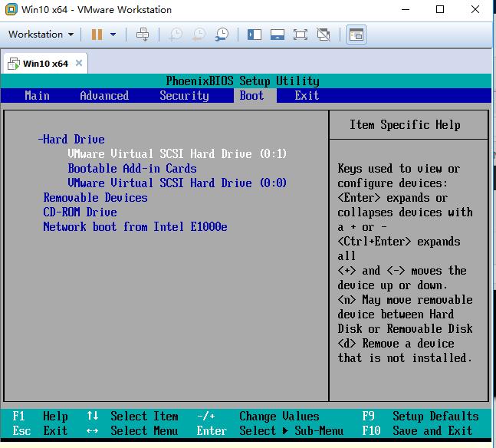Click the Select Sub-Menu footer label

tap(291, 430)
